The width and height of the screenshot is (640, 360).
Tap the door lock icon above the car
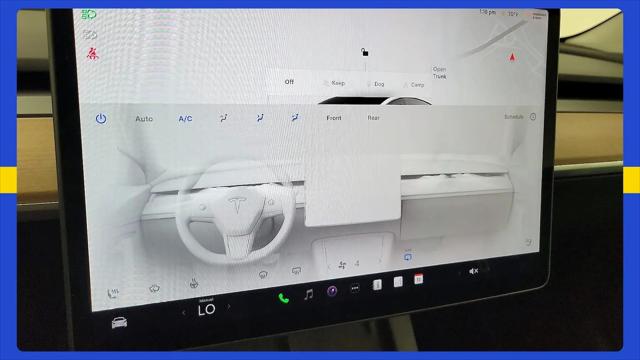click(x=365, y=52)
